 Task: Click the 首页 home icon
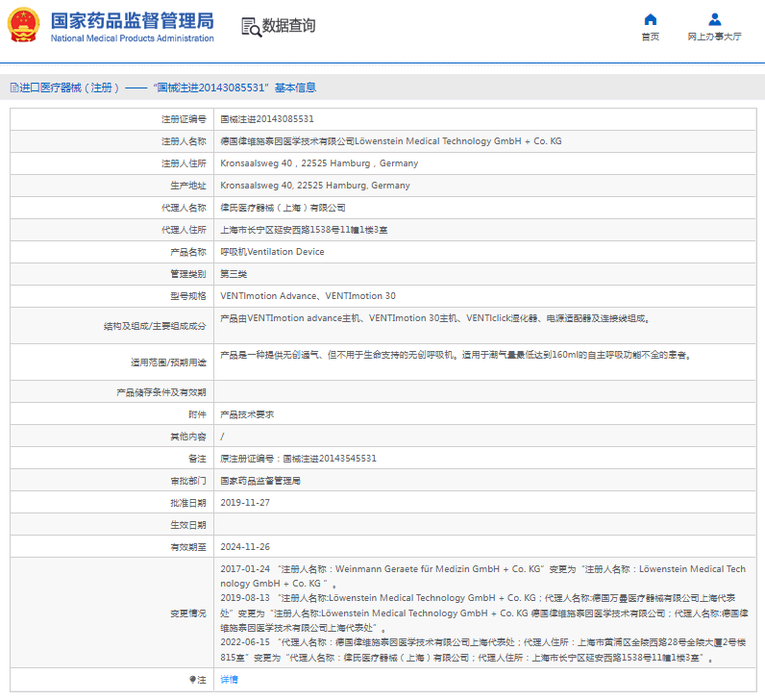(651, 19)
